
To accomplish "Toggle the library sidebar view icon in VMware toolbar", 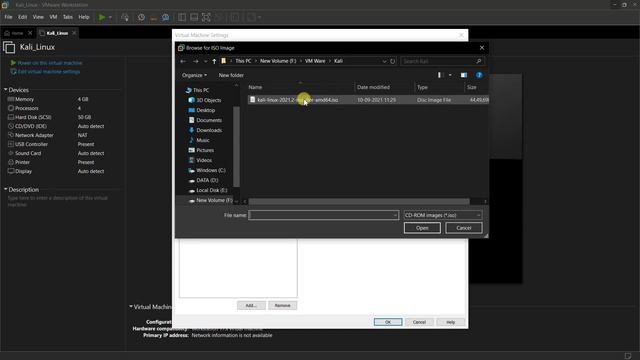I will click(x=182, y=17).
